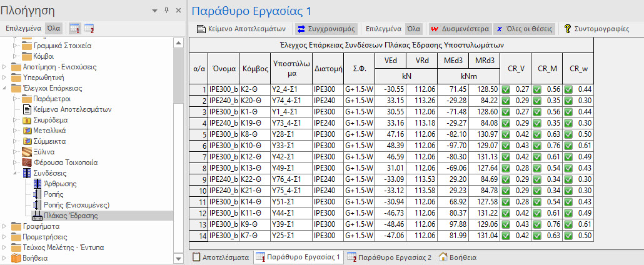The height and width of the screenshot is (265, 644).
Task: Click the window 2 icon in navigation toolbar
Action: 89,28
